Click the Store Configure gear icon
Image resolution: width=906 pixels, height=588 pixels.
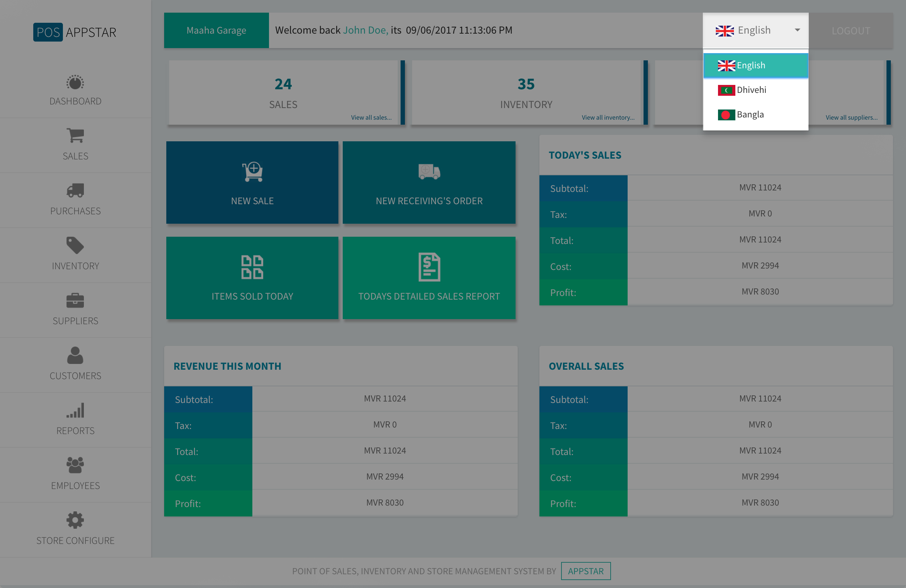pos(75,520)
